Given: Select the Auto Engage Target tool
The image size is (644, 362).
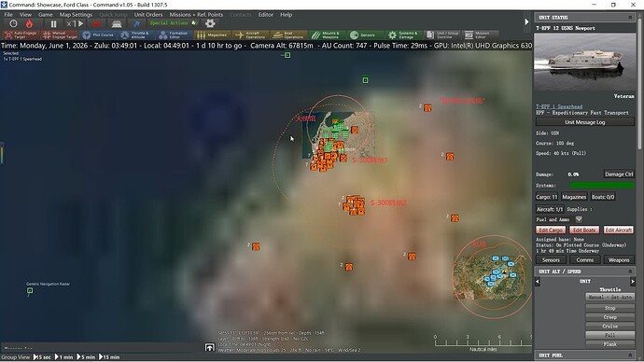Looking at the screenshot, I should (x=21, y=35).
